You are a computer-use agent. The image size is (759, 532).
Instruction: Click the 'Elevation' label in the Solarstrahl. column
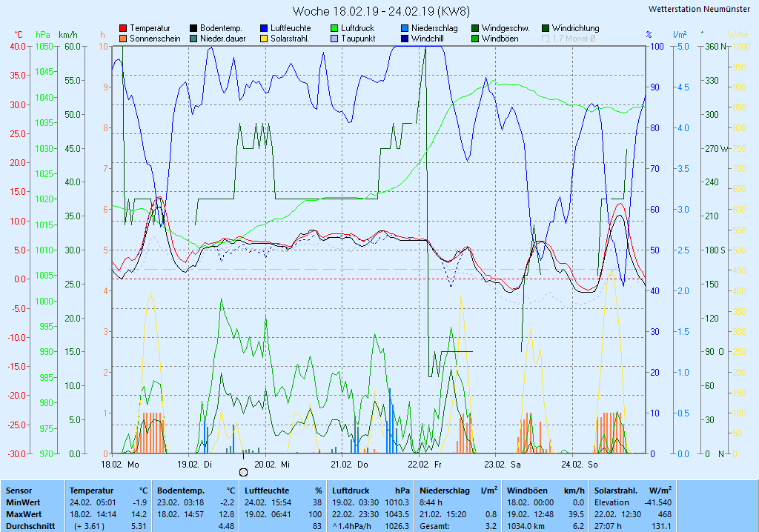(611, 502)
